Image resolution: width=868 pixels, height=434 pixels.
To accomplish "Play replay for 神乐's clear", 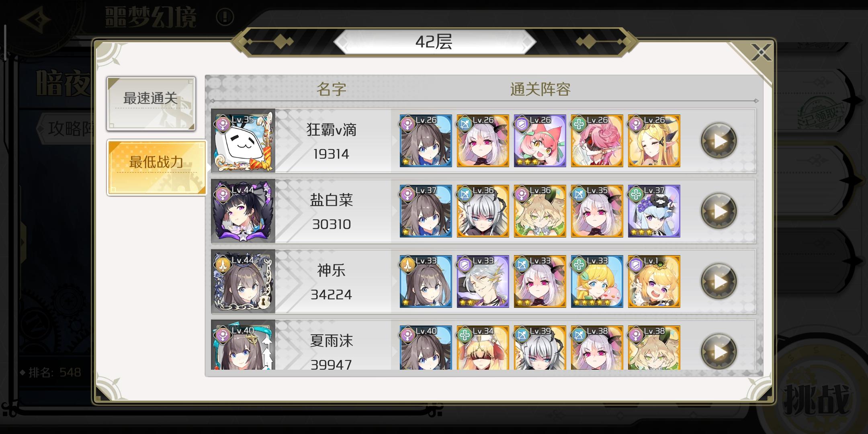I will tap(719, 282).
